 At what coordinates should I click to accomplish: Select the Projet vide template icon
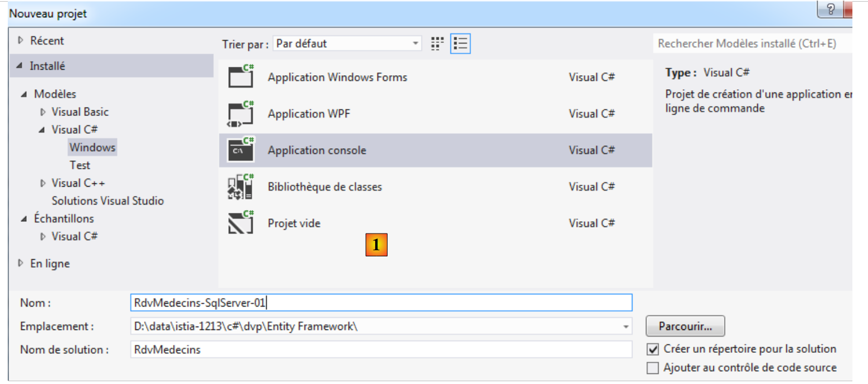(x=241, y=223)
